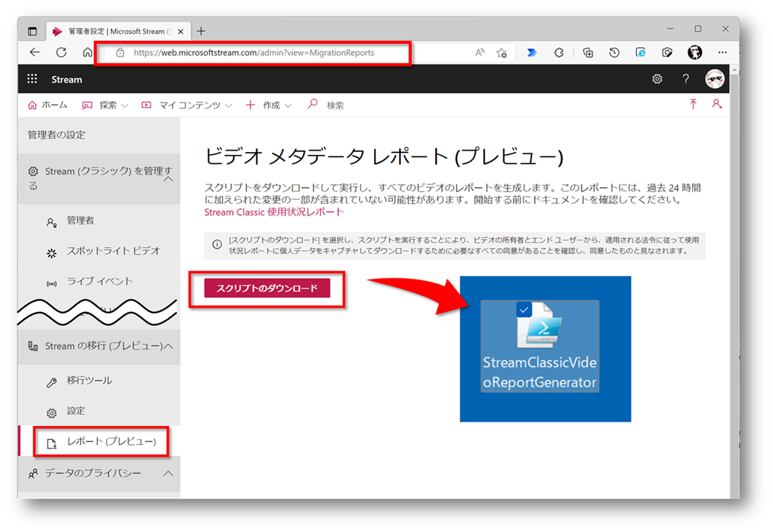Expand the 作成 dropdown
The width and height of the screenshot is (773, 532).
[269, 105]
